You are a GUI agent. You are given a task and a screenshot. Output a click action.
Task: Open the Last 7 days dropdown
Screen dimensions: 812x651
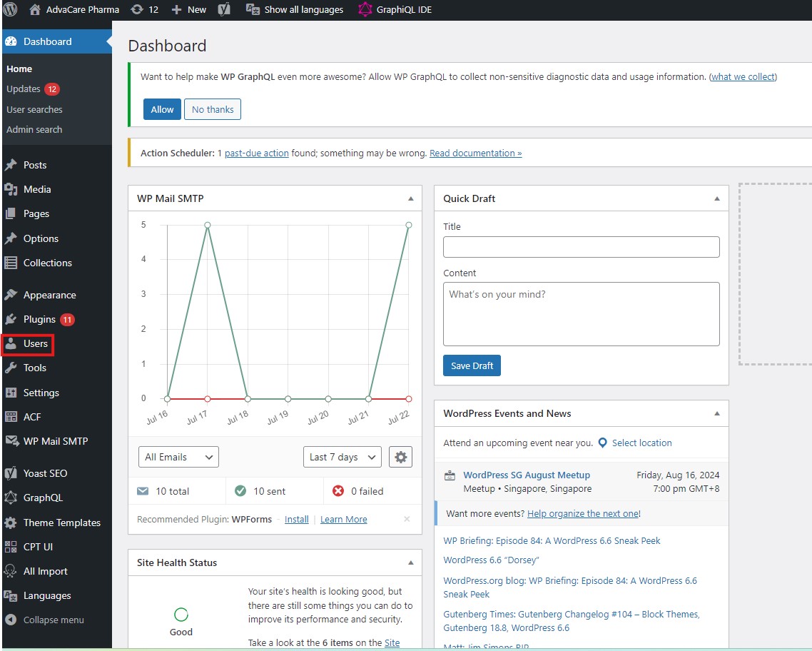coord(342,457)
